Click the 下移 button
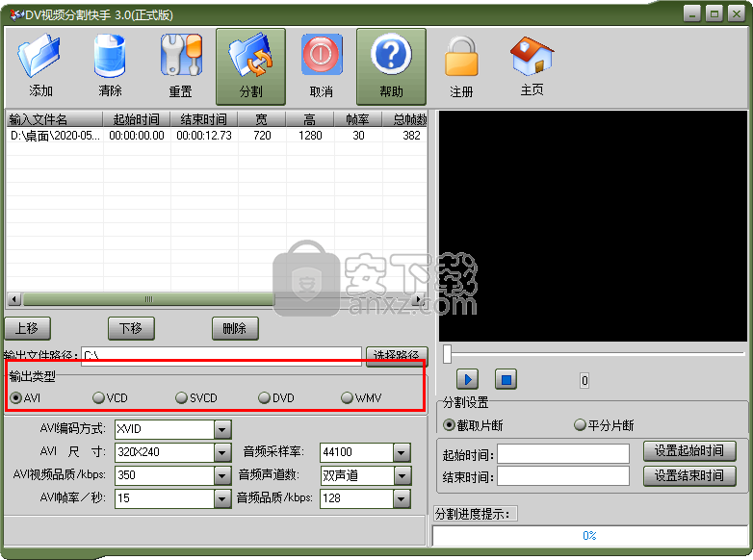 click(131, 328)
